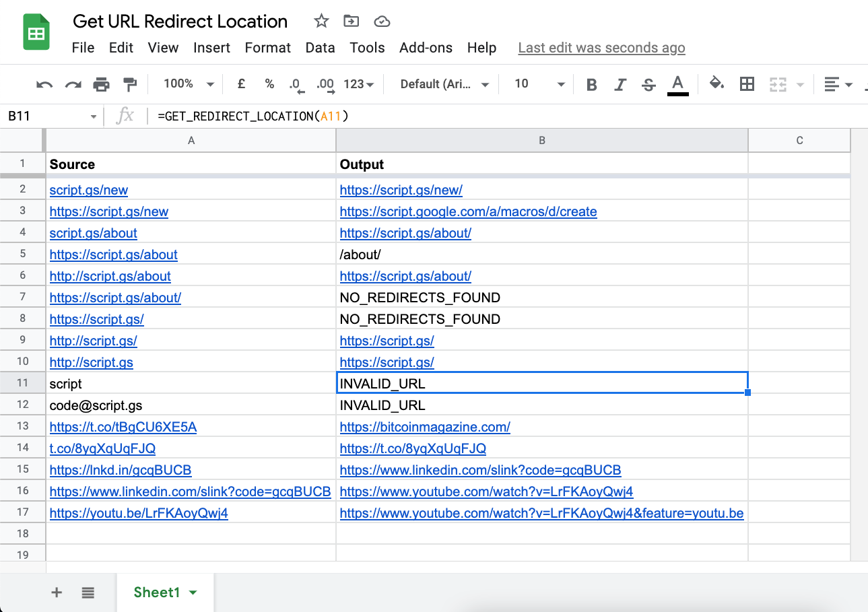Open https://youtu.be/LrFKAoyQwj4 link

coord(139,514)
